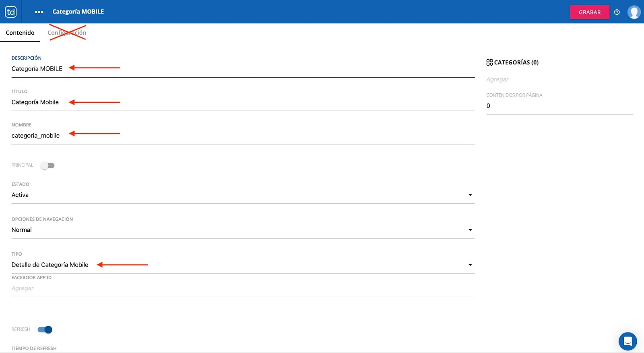Focus the Nombre field categoria_mobile
Image resolution: width=644 pixels, height=353 pixels.
(x=242, y=136)
